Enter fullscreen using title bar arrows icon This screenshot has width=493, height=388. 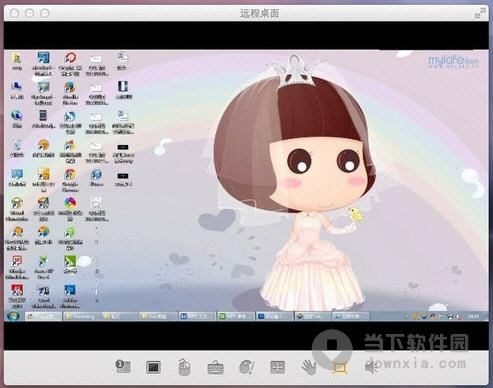click(x=480, y=13)
